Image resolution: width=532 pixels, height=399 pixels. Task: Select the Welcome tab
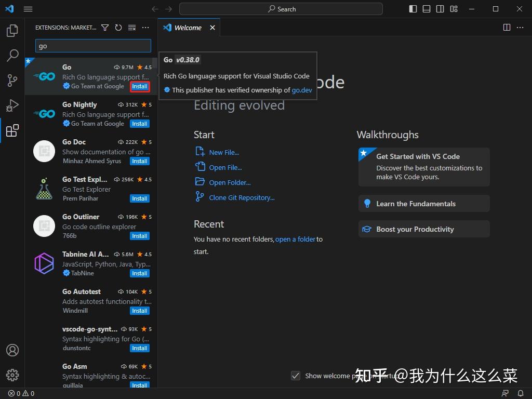188,28
